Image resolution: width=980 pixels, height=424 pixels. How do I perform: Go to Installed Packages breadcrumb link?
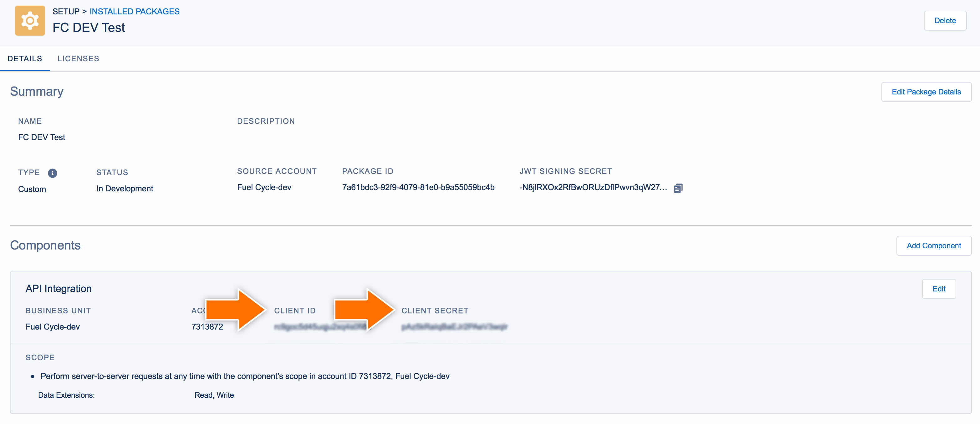(x=134, y=11)
